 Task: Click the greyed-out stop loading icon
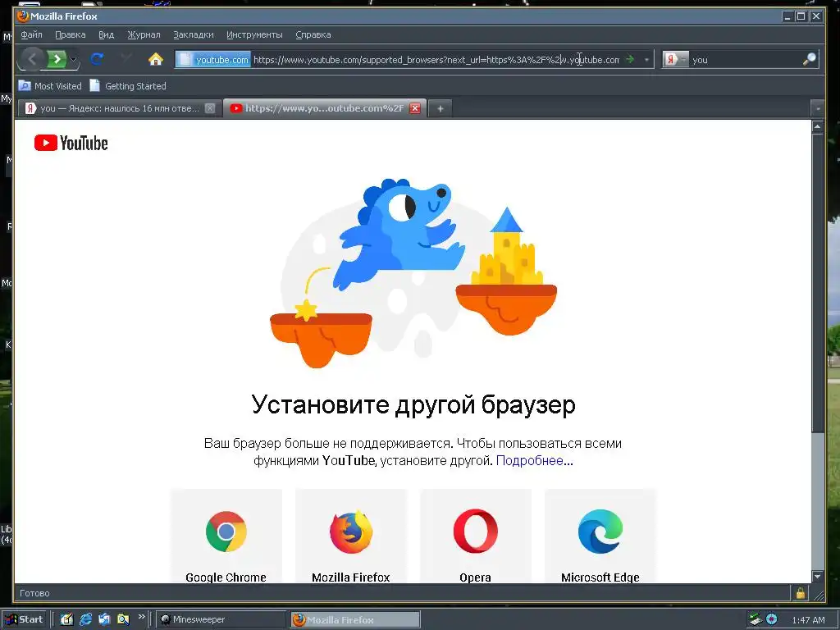(126, 59)
